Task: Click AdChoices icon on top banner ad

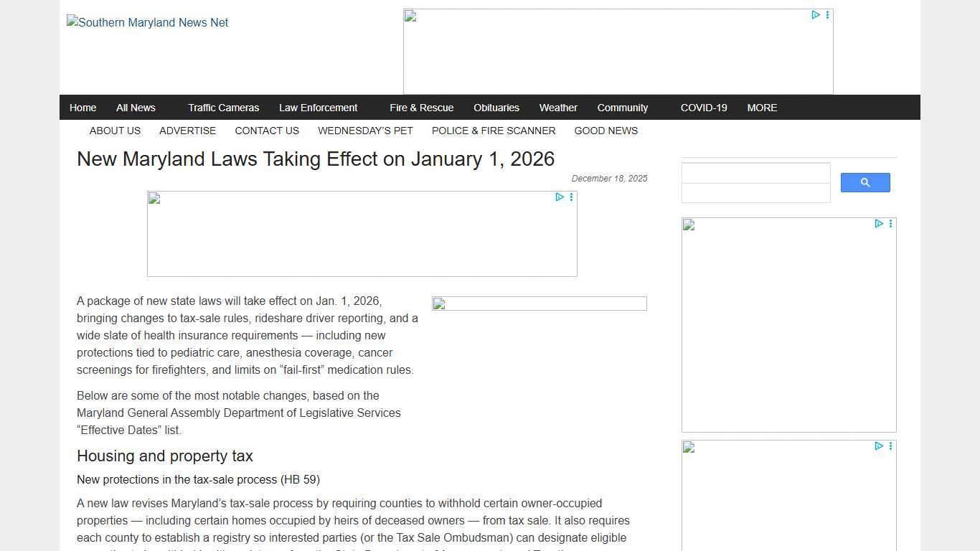Action: pos(816,15)
